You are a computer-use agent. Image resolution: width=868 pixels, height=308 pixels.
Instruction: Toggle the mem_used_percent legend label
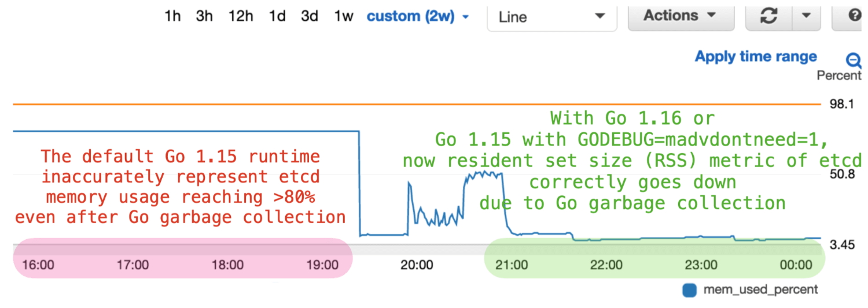pyautogui.click(x=760, y=290)
